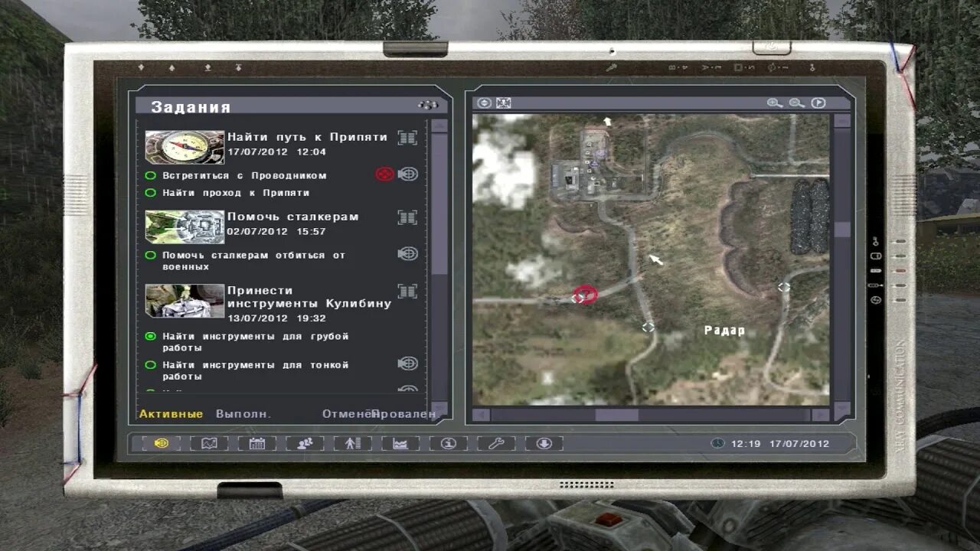Screen dimensions: 980x551
Task: Click the red target marker beside Встретиться с Проводником
Action: point(384,174)
